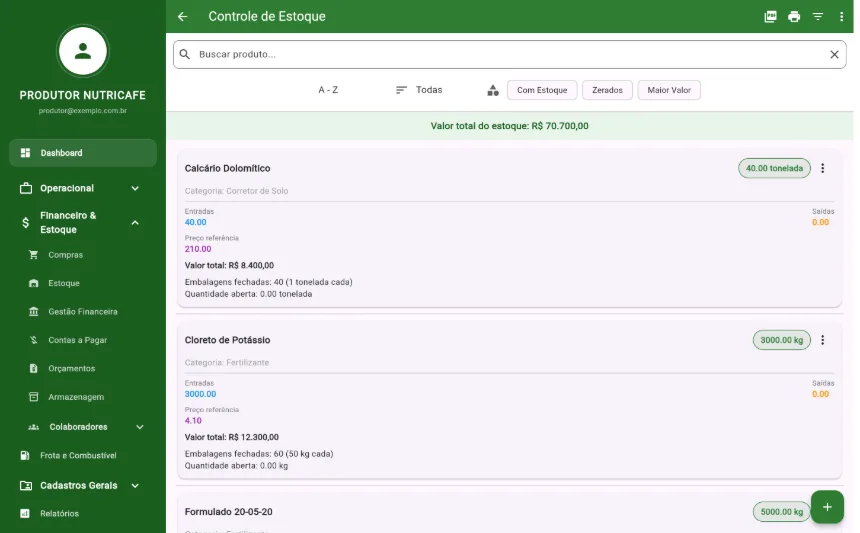Click the Orçamentos document icon
Viewport: 860px width, 533px height.
pyautogui.click(x=33, y=368)
